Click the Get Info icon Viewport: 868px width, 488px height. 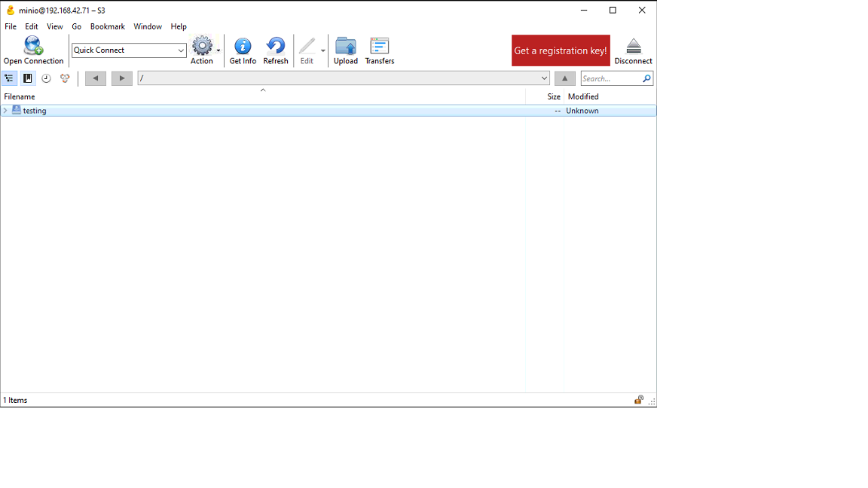click(x=243, y=45)
